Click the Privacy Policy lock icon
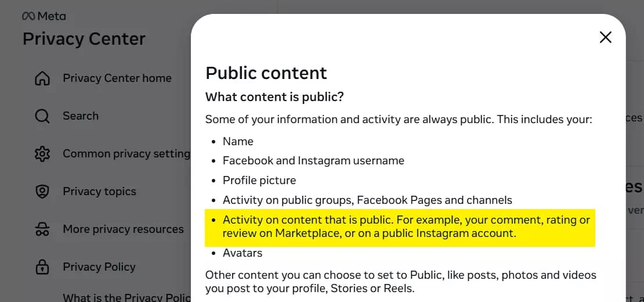Viewport: 644px width, 302px height. tap(42, 267)
